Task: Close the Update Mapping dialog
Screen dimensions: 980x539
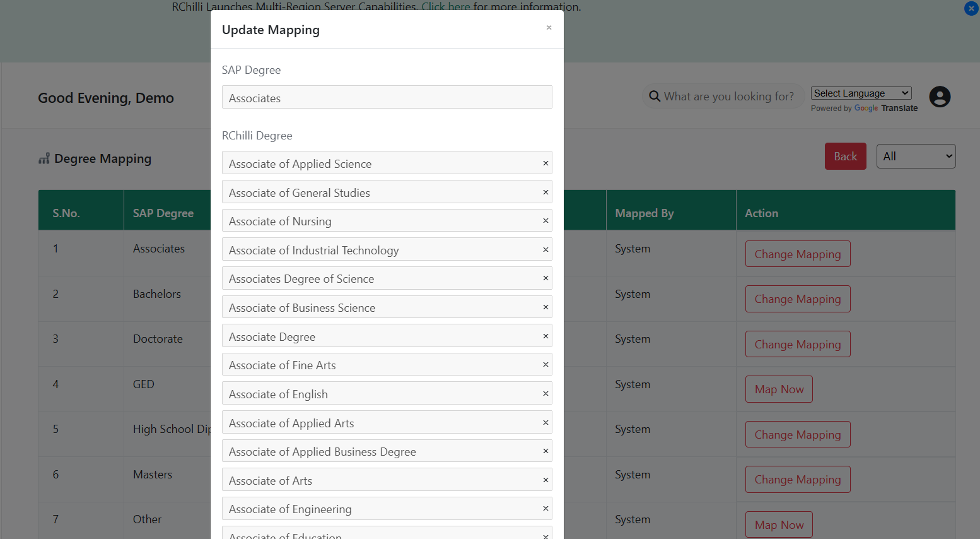Action: [549, 28]
